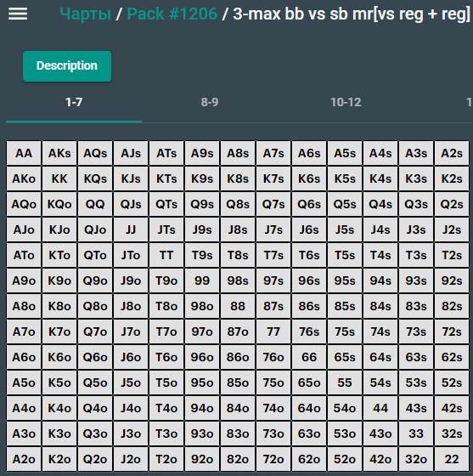
Task: Click the 55 hand cell
Action: [345, 382]
